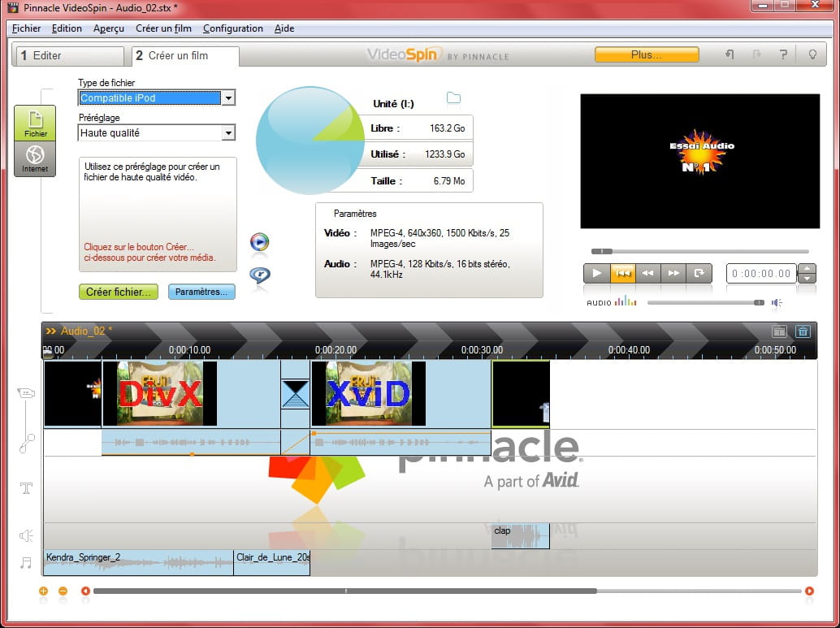Click the sound effects track speaker icon
Image resolution: width=840 pixels, height=628 pixels.
[x=26, y=535]
